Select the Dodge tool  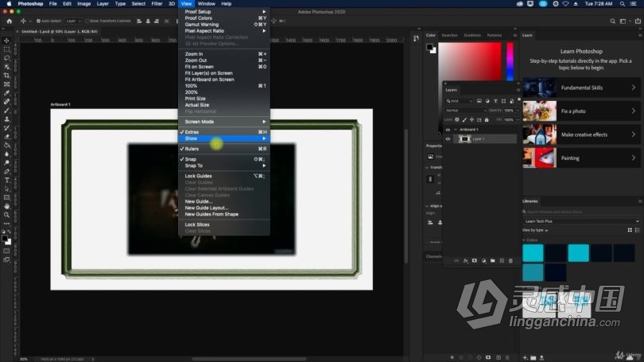click(x=6, y=163)
